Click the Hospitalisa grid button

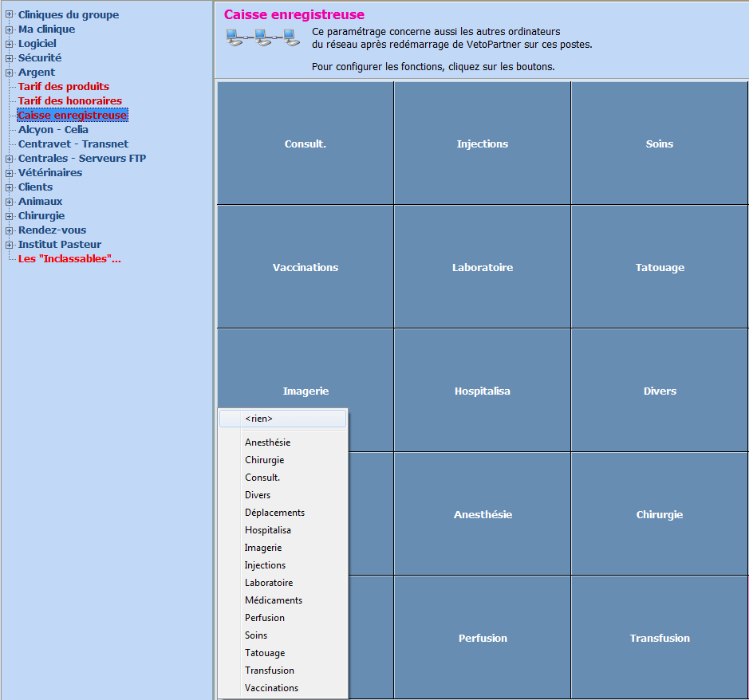coord(482,391)
